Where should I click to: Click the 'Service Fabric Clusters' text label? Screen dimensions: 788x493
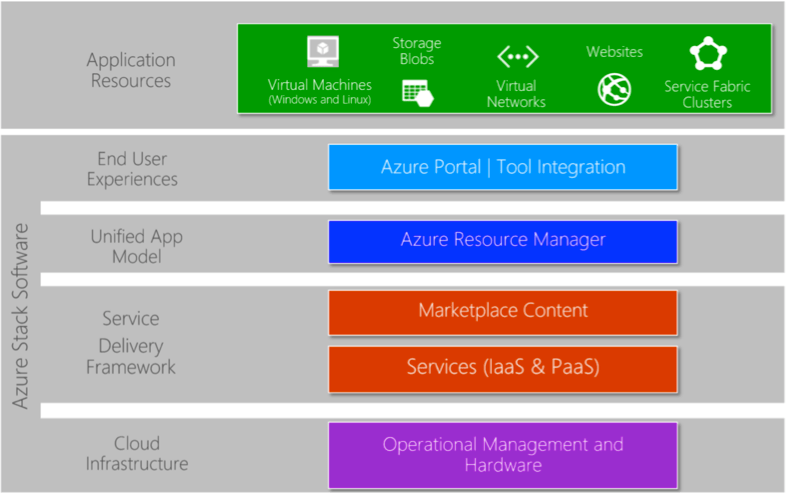(x=707, y=94)
